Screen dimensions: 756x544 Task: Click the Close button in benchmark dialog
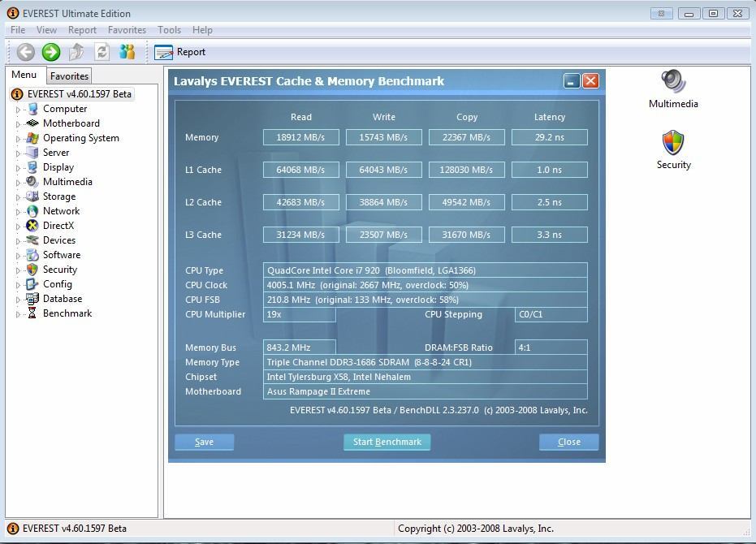[x=569, y=442]
